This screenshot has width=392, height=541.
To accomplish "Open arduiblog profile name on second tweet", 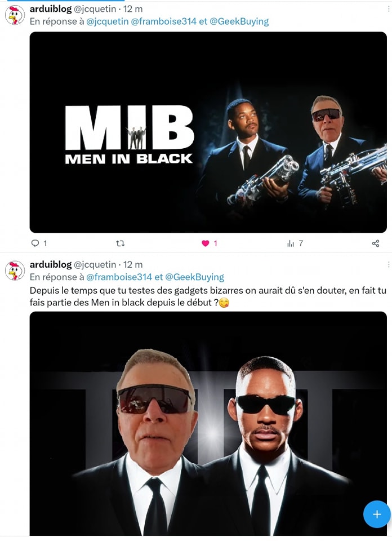I will click(51, 265).
